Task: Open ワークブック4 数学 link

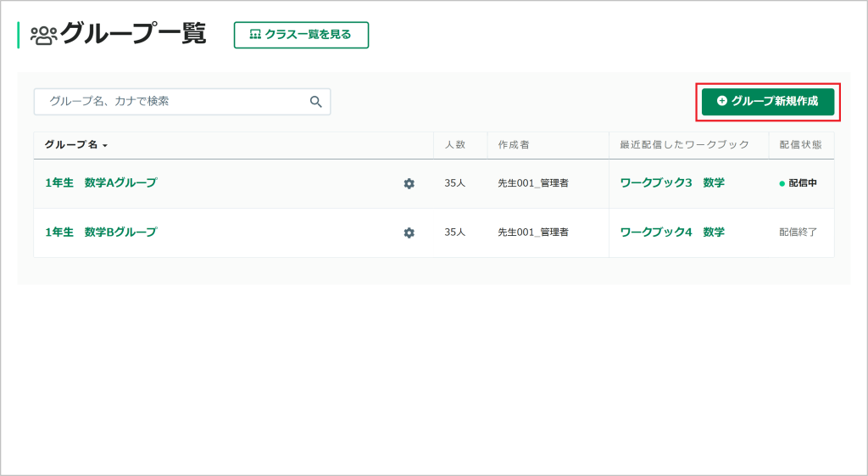Action: pos(672,232)
